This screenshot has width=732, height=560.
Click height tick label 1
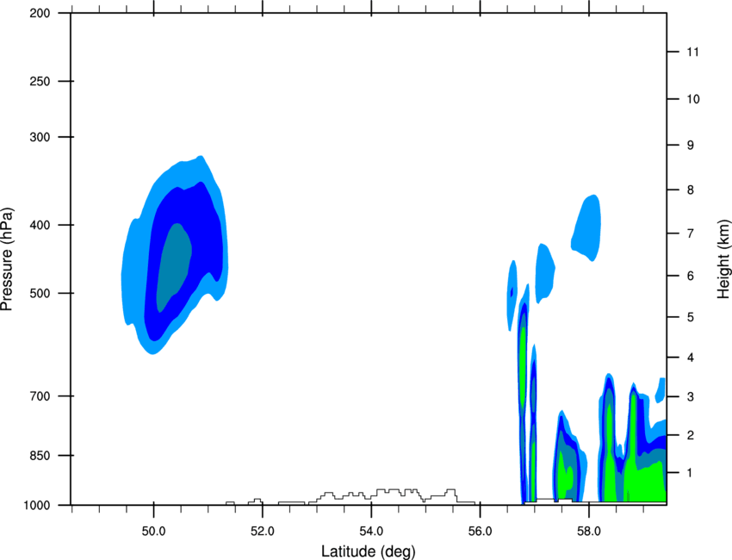click(x=690, y=473)
